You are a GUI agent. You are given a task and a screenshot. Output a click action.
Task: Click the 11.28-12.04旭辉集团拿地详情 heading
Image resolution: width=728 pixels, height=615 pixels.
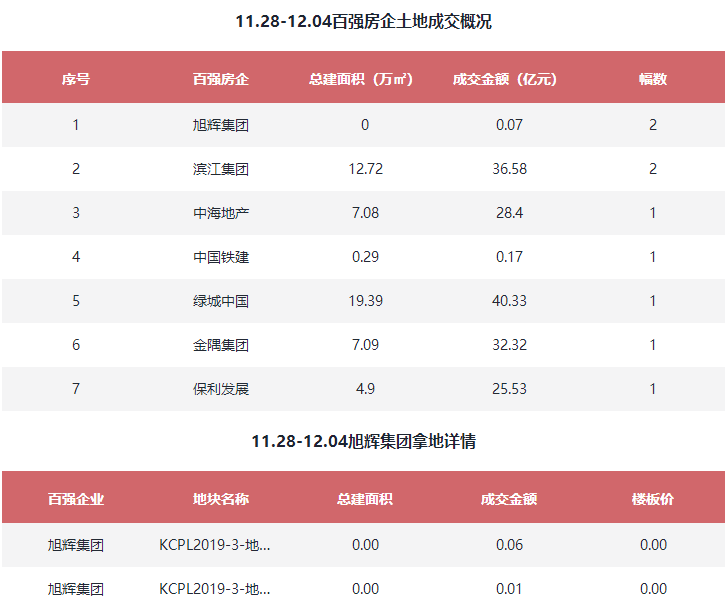364,441
